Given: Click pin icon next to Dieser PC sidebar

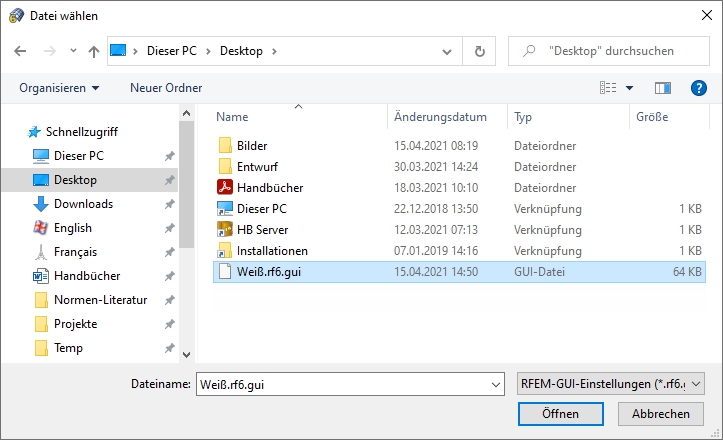Looking at the screenshot, I should (170, 156).
